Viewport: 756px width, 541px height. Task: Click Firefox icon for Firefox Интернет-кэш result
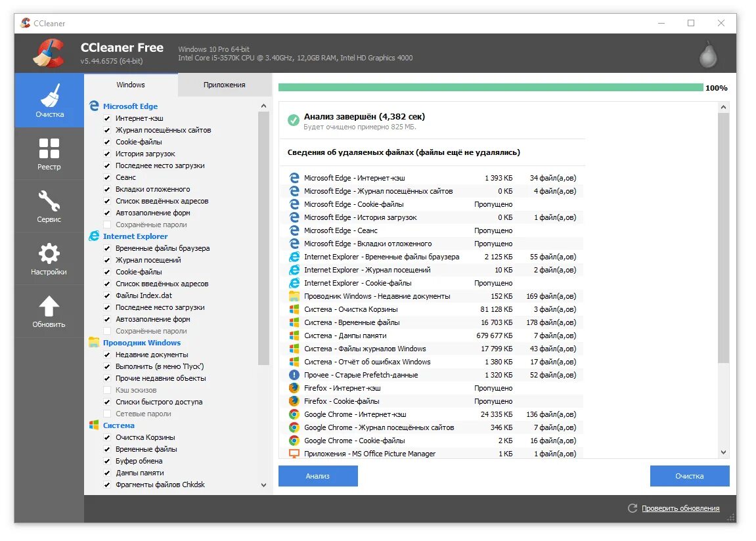(x=294, y=388)
